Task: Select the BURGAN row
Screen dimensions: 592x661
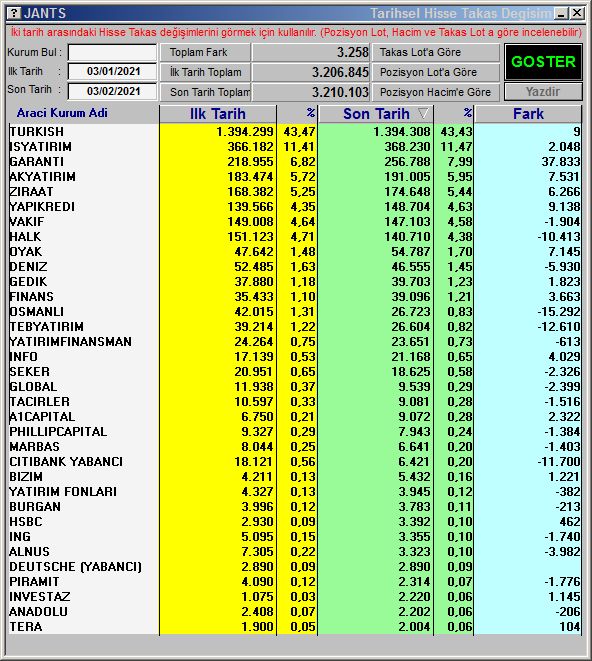Action: click(295, 507)
